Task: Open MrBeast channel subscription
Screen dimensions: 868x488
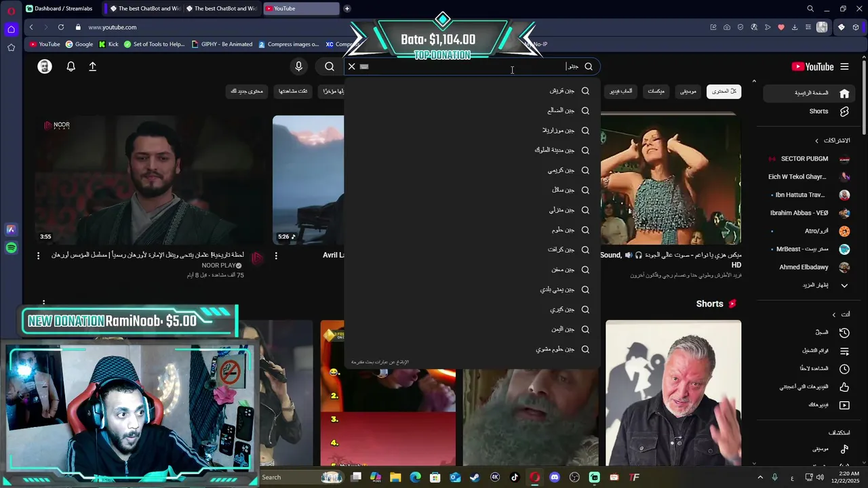Action: [x=808, y=249]
